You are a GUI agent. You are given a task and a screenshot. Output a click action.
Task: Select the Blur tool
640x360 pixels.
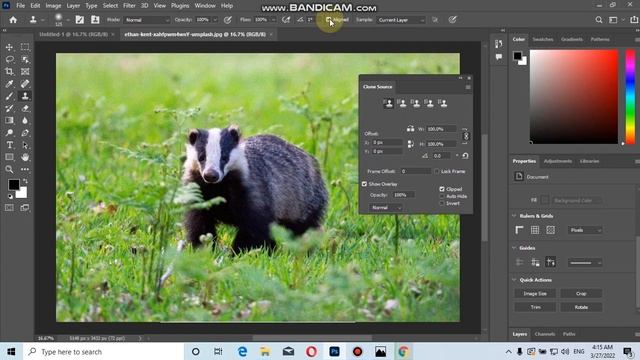click(x=25, y=120)
